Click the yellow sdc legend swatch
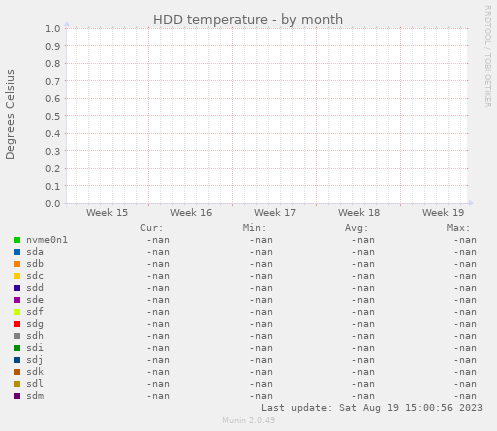 click(x=17, y=276)
